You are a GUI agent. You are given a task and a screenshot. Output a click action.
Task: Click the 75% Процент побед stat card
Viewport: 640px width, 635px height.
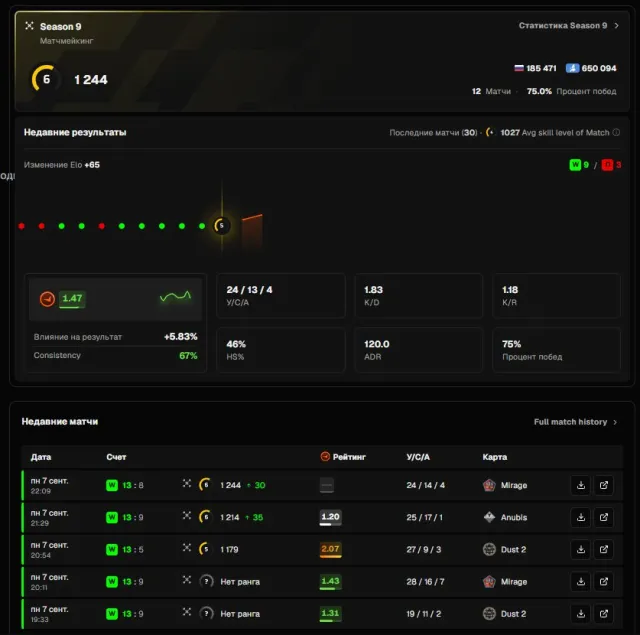pyautogui.click(x=556, y=350)
